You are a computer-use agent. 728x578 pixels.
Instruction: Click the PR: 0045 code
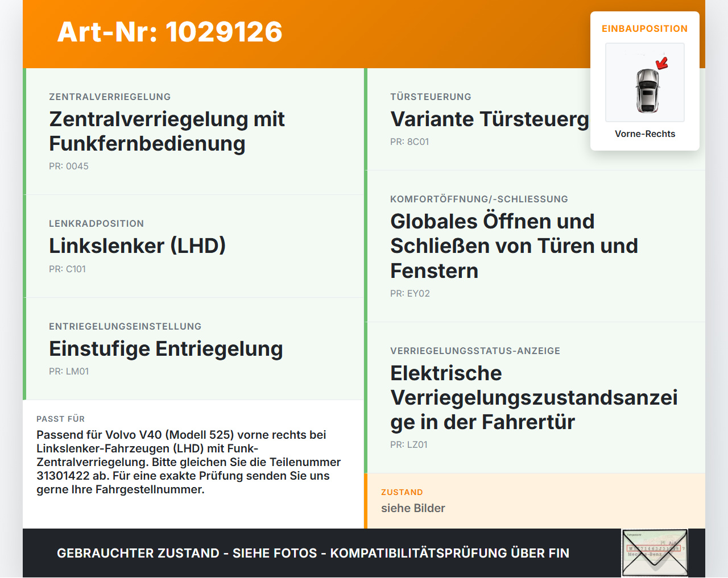69,166
